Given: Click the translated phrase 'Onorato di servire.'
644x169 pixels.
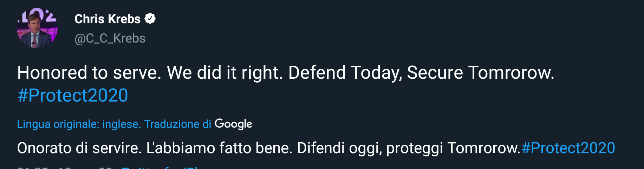Looking at the screenshot, I should coord(79,148).
